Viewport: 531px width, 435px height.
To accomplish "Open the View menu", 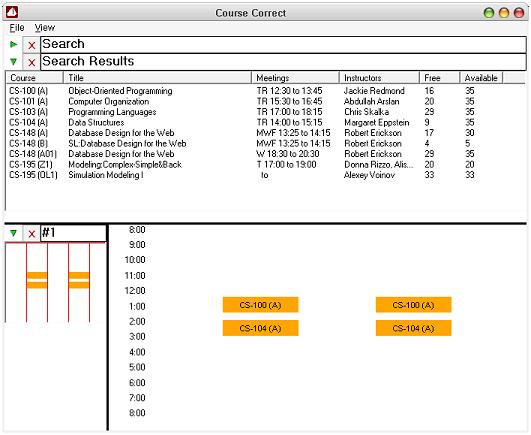I will click(x=45, y=28).
